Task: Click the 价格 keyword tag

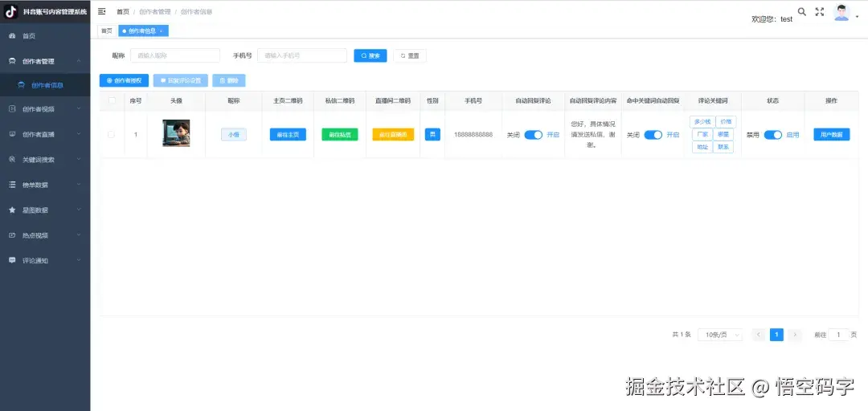Action: point(726,122)
